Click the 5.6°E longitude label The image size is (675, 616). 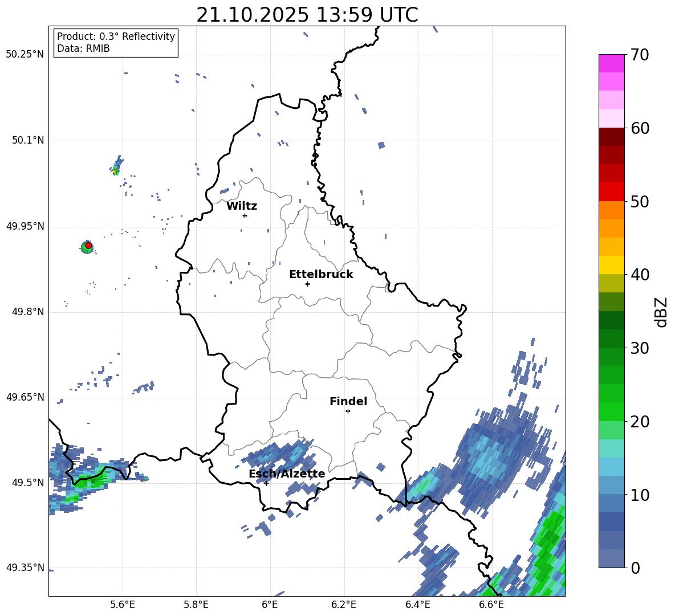(122, 605)
